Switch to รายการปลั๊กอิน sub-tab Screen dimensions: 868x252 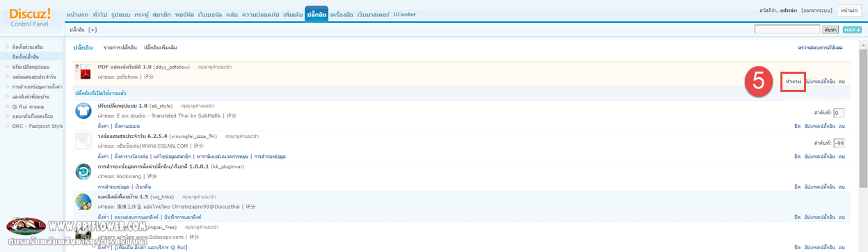120,47
